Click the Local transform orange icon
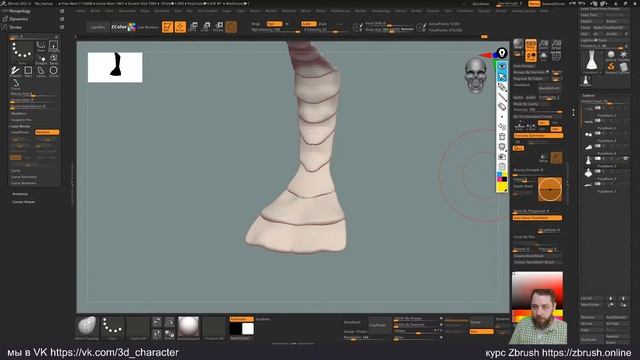This screenshot has width=640, height=360. click(x=531, y=56)
